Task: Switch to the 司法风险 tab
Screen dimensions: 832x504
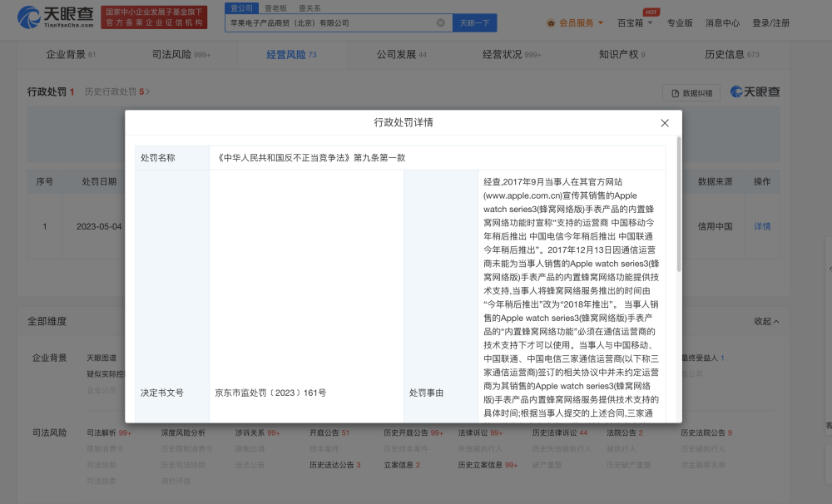Action: tap(181, 54)
